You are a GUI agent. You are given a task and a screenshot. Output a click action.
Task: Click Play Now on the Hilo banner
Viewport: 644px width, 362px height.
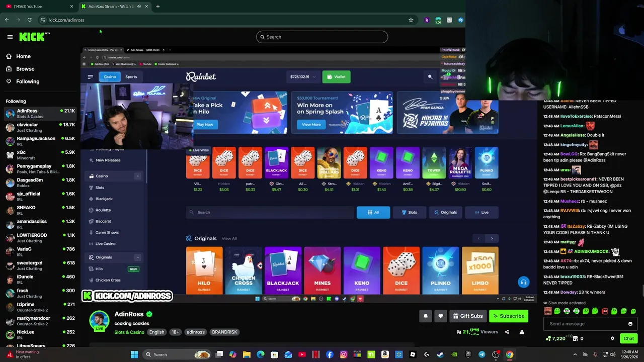coord(204,124)
